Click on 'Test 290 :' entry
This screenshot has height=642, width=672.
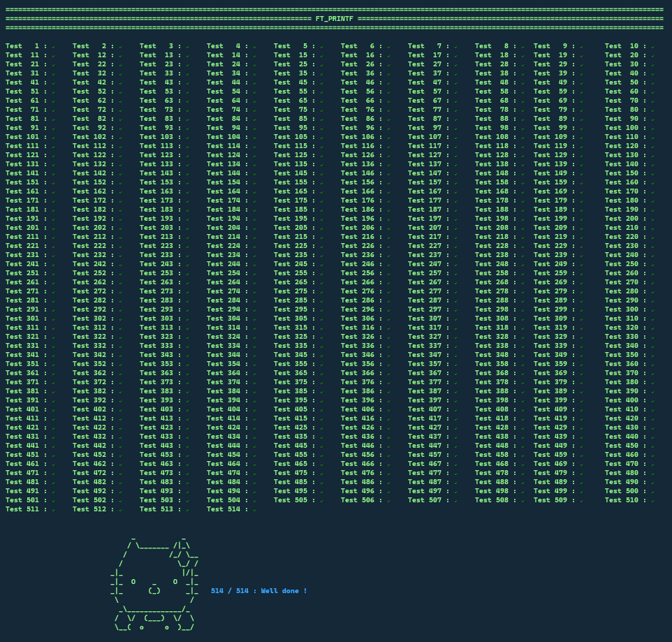(x=625, y=300)
